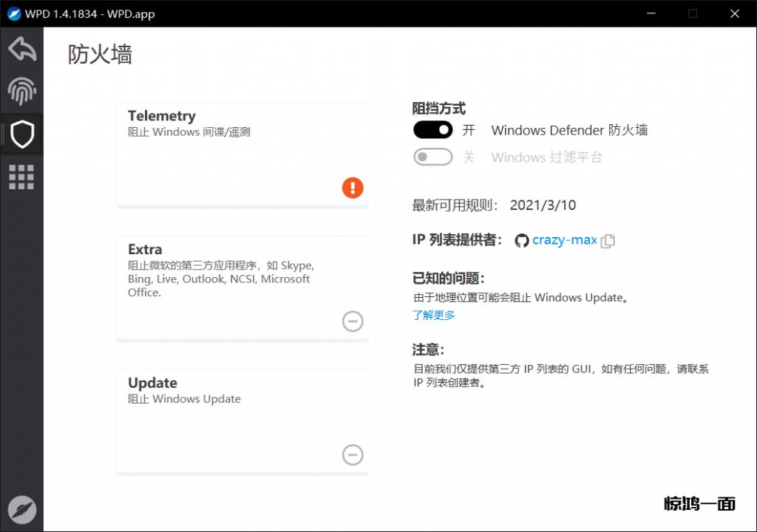This screenshot has height=532, width=757.
Task: Select the Update rule card
Action: pyautogui.click(x=242, y=422)
